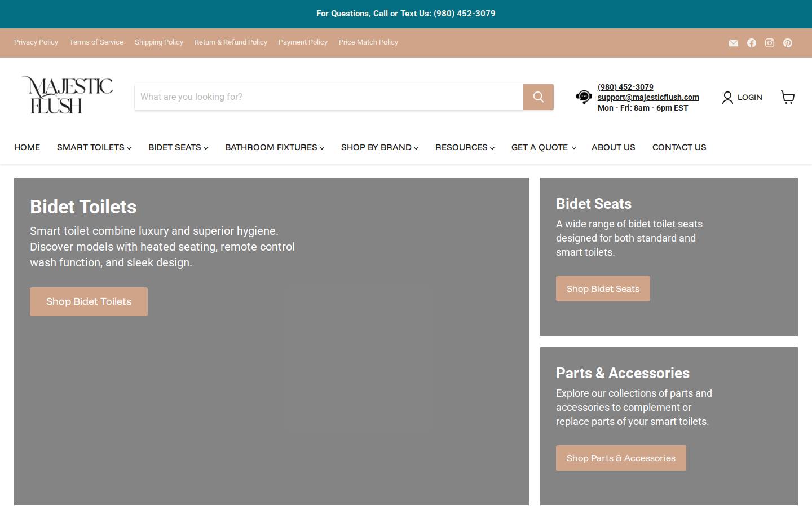Image resolution: width=812 pixels, height=508 pixels.
Task: Open the Facebook social icon
Action: [x=752, y=43]
